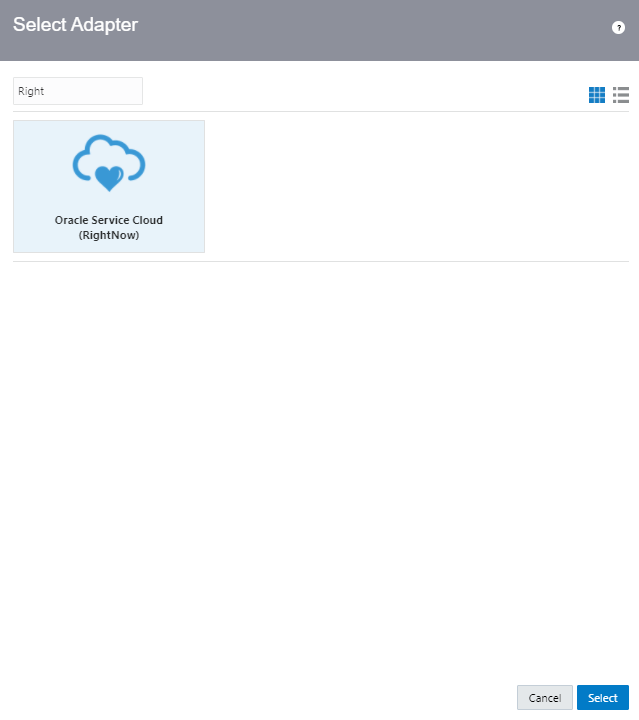
Task: Click the '(RightNow)' text on adapter card
Action: 109,235
